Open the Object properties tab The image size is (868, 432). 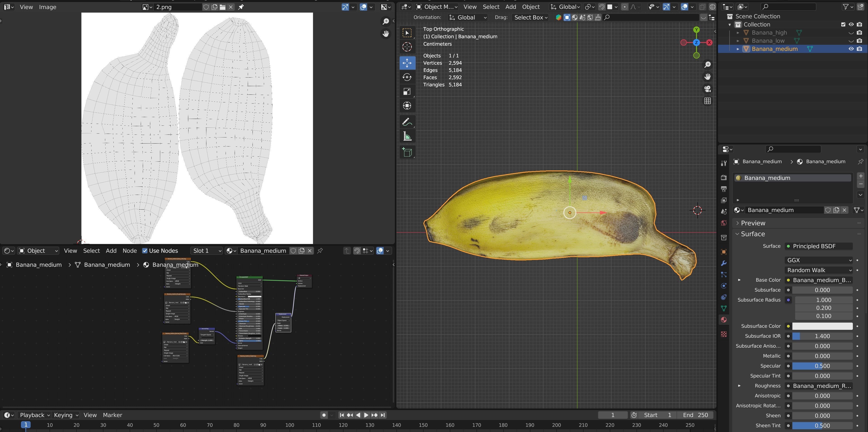tap(723, 252)
